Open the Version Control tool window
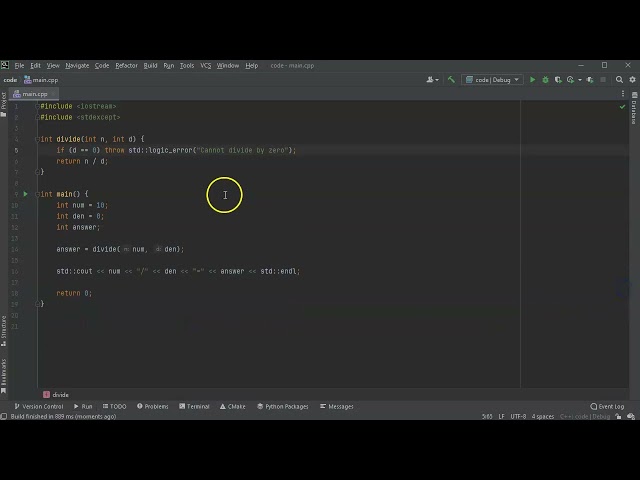 point(39,407)
